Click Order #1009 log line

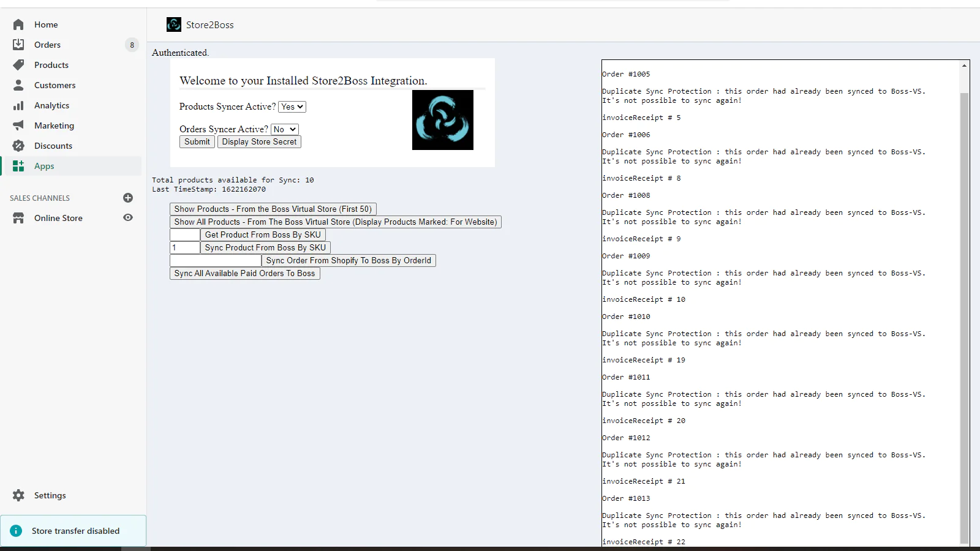[626, 256]
